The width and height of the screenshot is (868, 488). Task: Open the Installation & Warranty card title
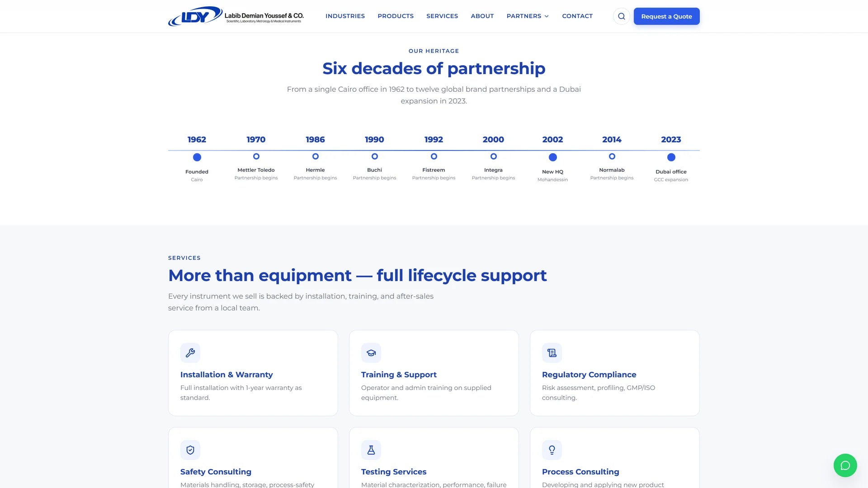click(x=226, y=375)
